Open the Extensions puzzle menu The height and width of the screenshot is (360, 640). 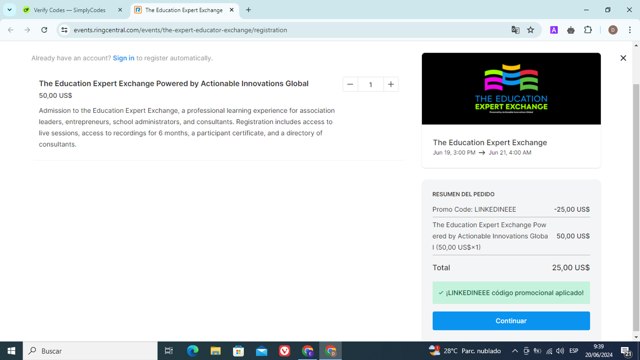[588, 30]
